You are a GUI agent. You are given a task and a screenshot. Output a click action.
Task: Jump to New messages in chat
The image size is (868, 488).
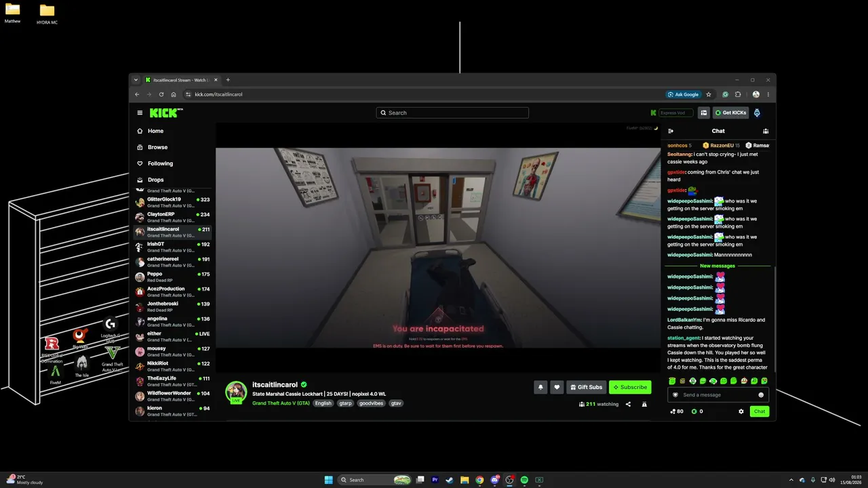(717, 266)
